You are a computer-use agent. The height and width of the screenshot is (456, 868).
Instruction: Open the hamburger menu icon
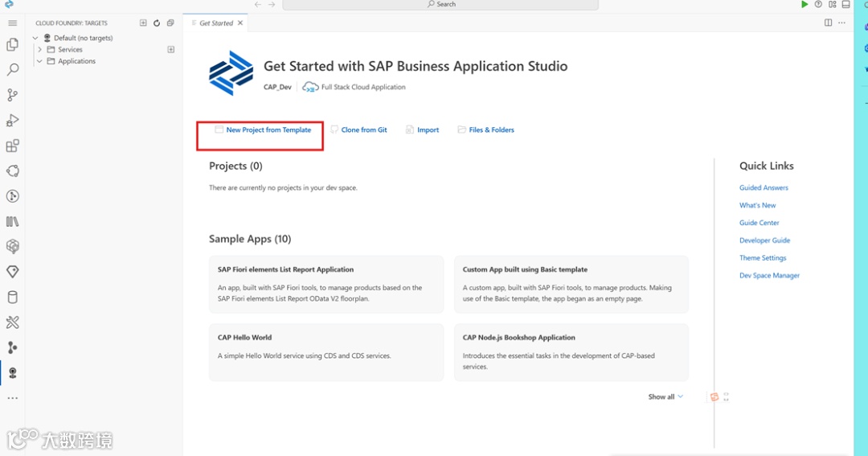coord(12,23)
